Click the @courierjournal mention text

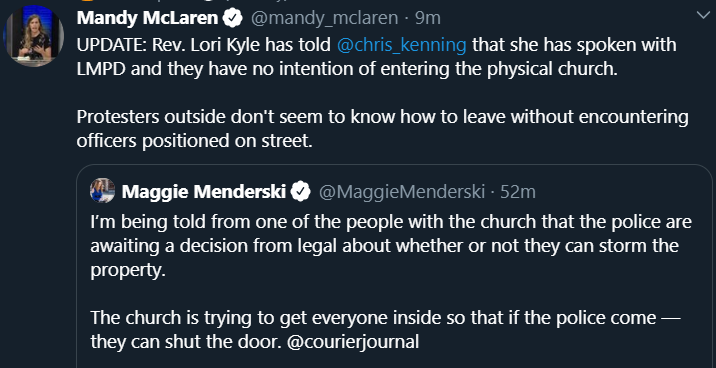353,342
